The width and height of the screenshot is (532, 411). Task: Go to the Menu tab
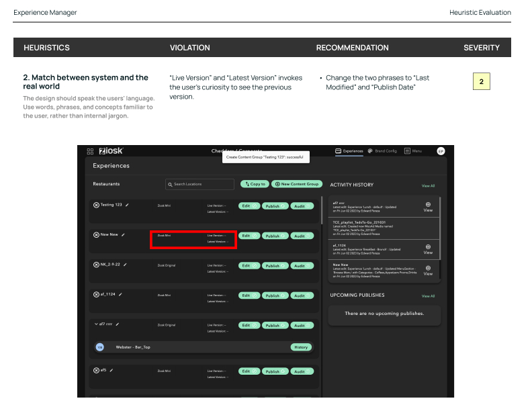click(413, 151)
